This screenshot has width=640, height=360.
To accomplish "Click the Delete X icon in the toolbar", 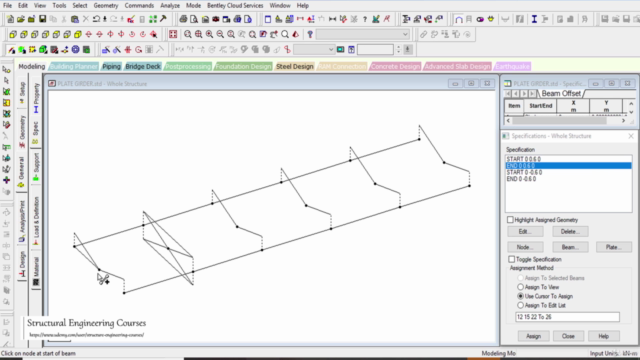I will click(x=85, y=19).
